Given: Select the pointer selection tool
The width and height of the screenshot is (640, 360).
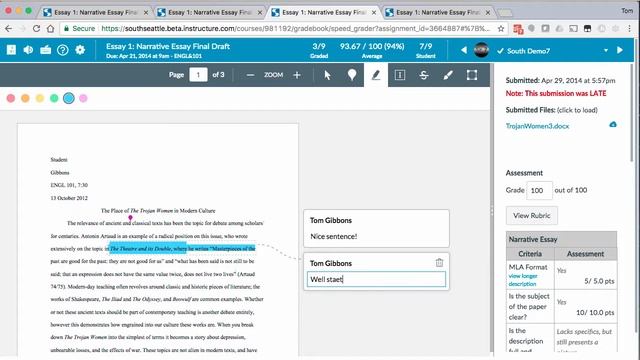Looking at the screenshot, I should coord(327,75).
